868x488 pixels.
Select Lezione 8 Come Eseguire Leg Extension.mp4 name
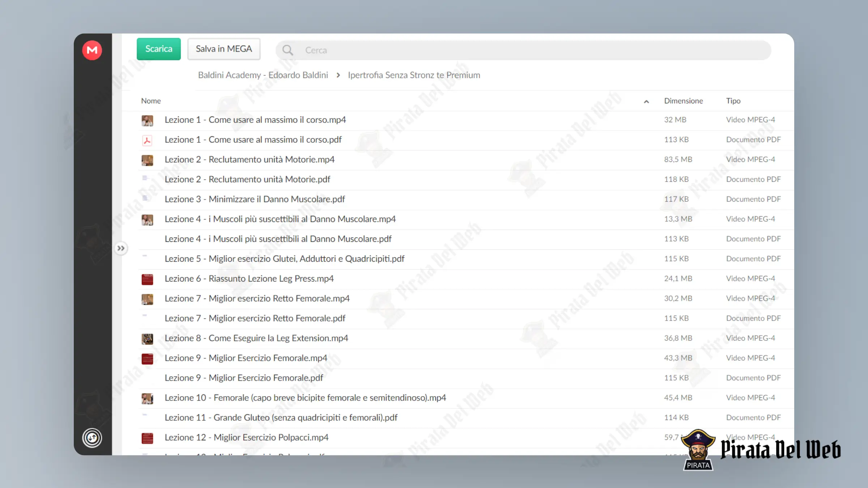click(x=256, y=338)
